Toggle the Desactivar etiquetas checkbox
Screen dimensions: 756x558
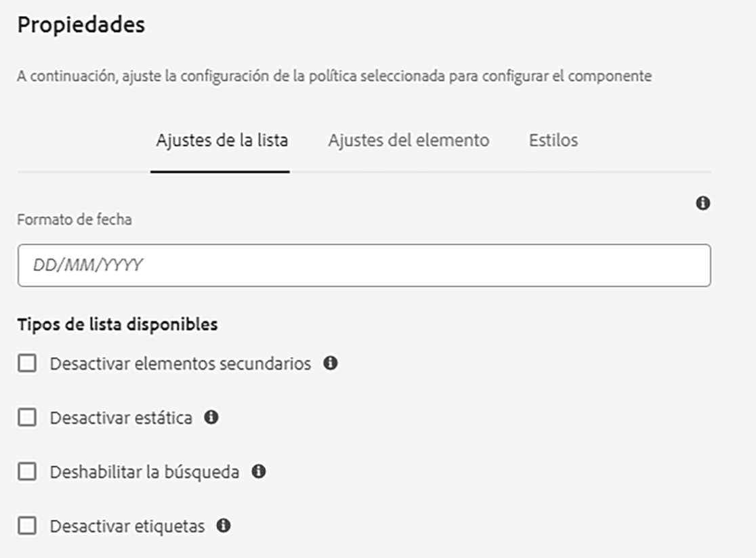[27, 525]
